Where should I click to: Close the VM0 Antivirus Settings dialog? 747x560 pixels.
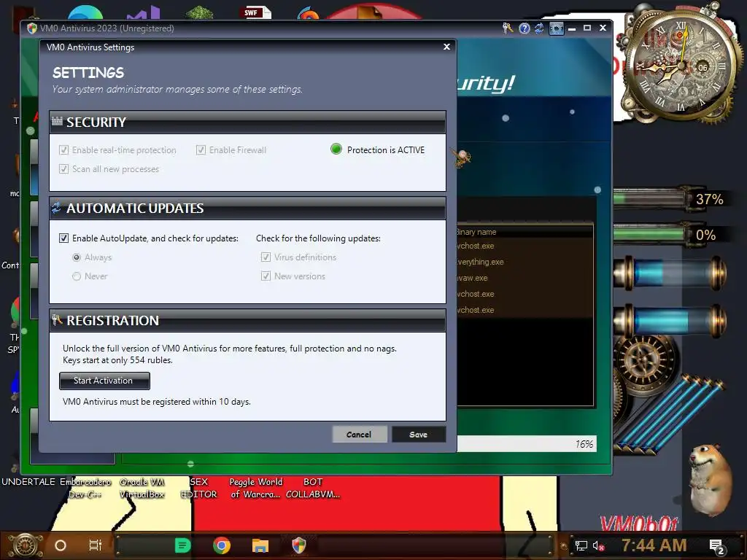[x=446, y=47]
